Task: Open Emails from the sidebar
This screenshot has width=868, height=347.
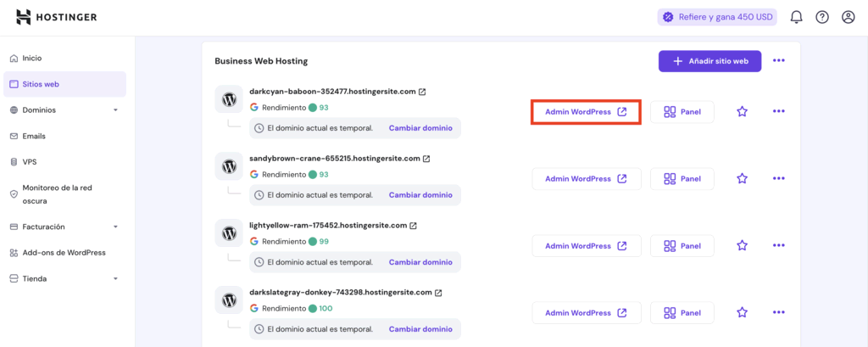Action: pos(34,136)
